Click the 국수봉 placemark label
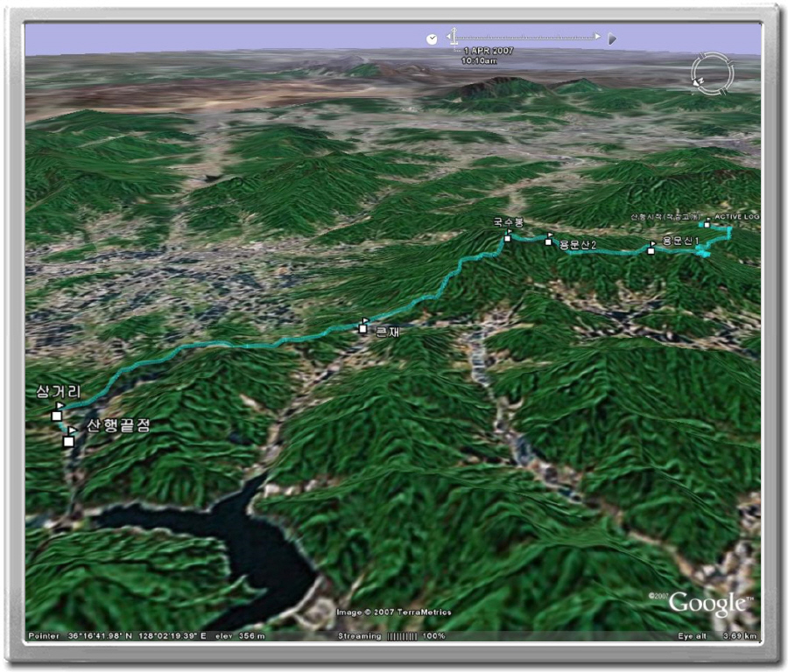The image size is (788, 672). pos(509,222)
